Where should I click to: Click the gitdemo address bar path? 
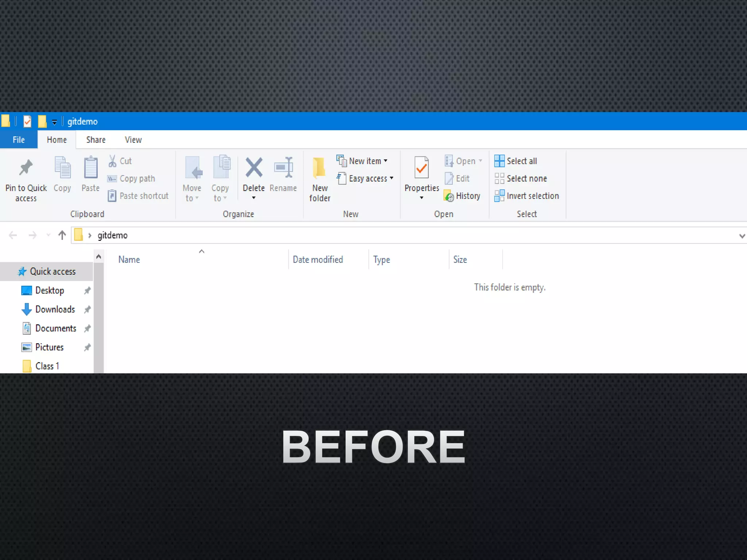[x=113, y=236]
